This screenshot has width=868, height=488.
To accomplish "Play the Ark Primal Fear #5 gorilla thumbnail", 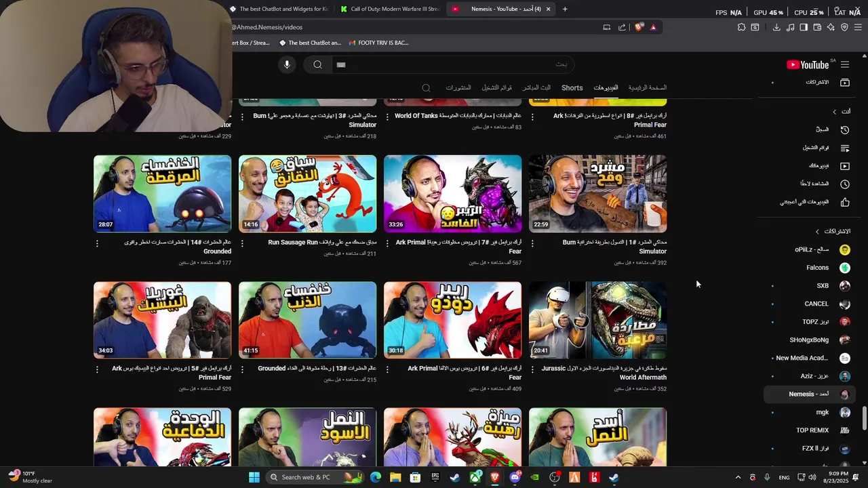I will click(162, 320).
